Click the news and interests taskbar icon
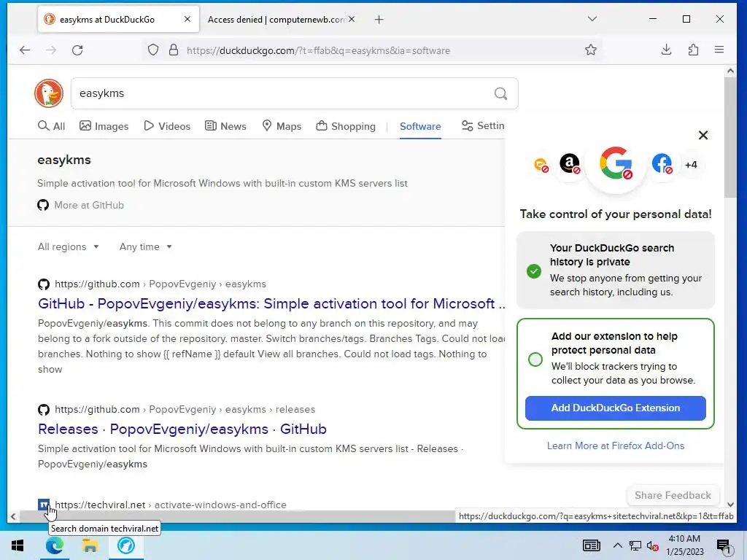The height and width of the screenshot is (560, 747). coord(591,545)
